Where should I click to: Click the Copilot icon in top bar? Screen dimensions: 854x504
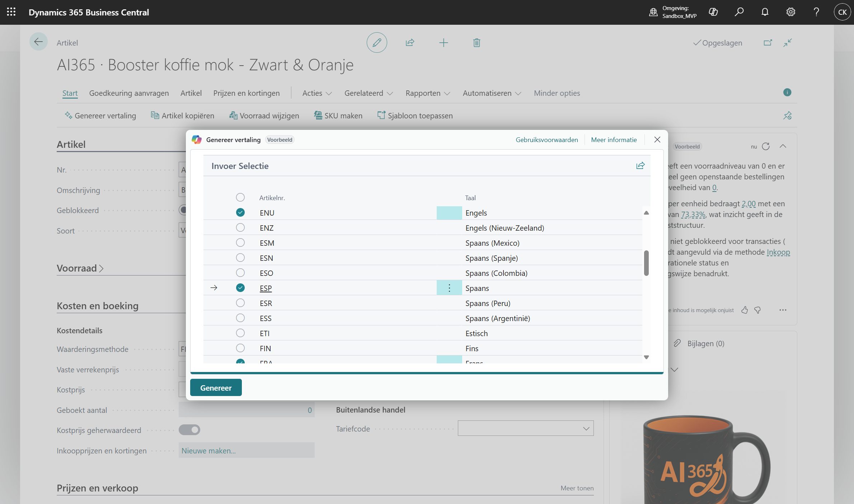(713, 12)
